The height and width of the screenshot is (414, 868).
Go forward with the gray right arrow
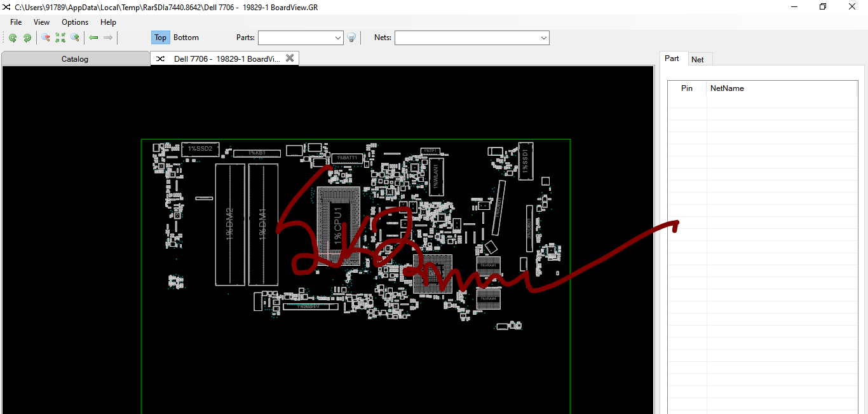(108, 38)
